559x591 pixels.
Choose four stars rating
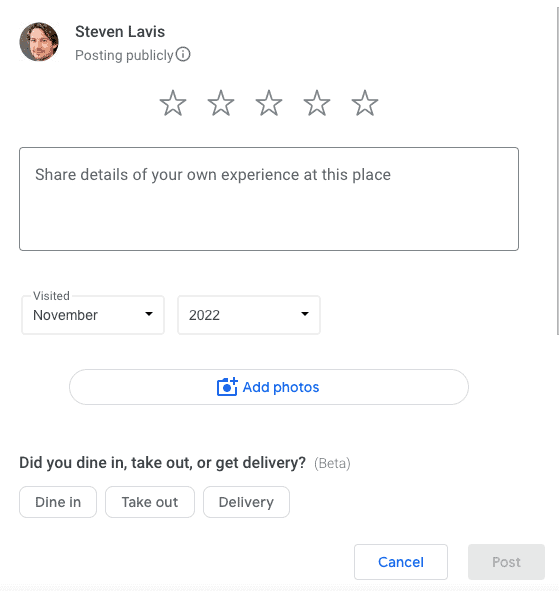pos(317,103)
